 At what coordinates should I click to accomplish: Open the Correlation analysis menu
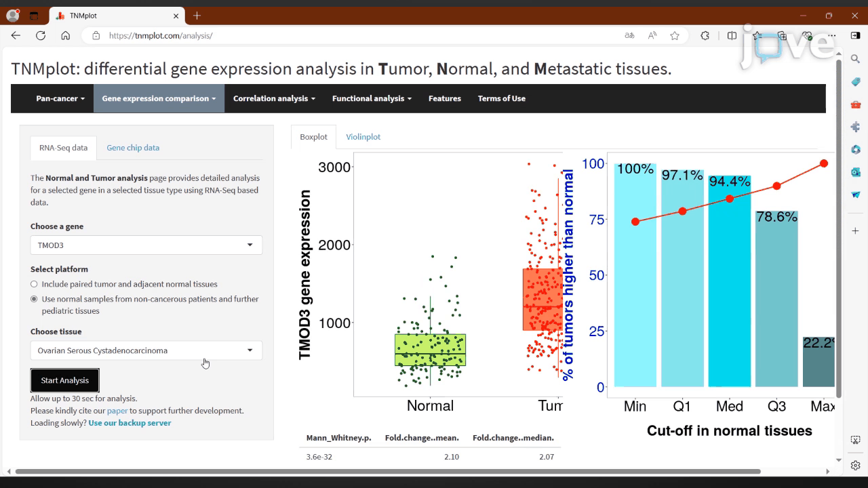pos(274,98)
